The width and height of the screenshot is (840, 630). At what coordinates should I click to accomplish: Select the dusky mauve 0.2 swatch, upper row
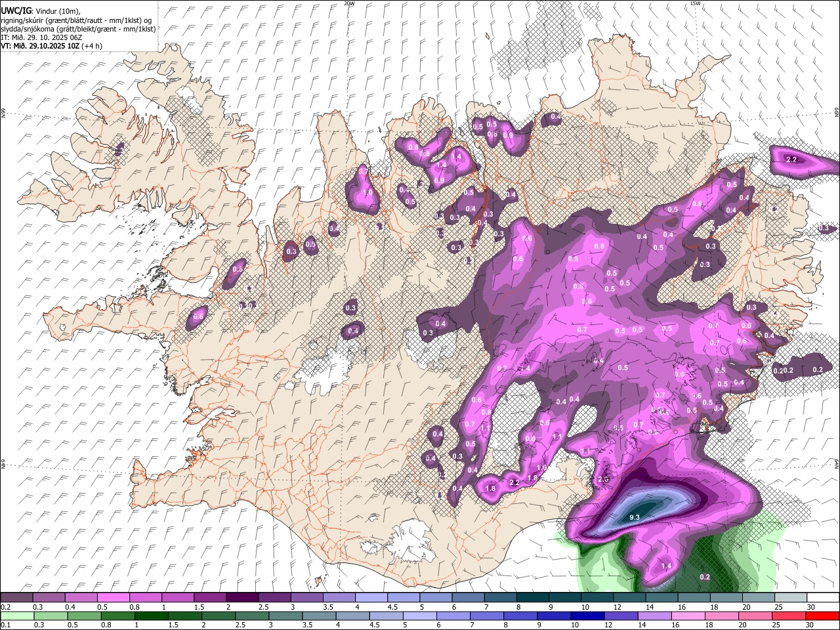16,598
